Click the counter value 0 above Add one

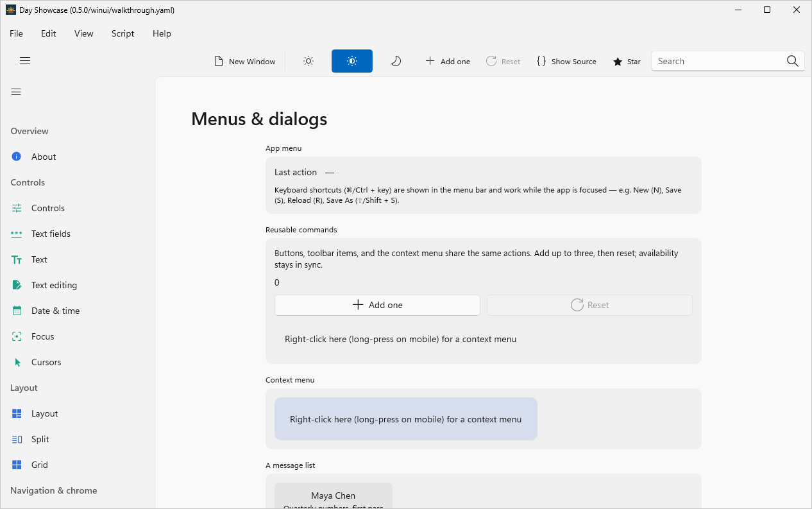click(x=277, y=282)
